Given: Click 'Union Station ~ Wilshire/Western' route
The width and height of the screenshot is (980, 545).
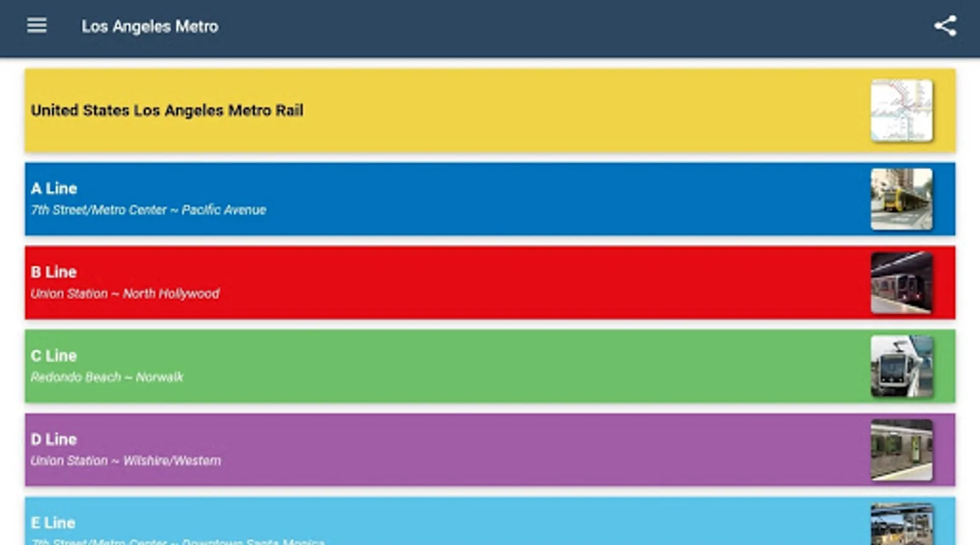Looking at the screenshot, I should click(126, 461).
